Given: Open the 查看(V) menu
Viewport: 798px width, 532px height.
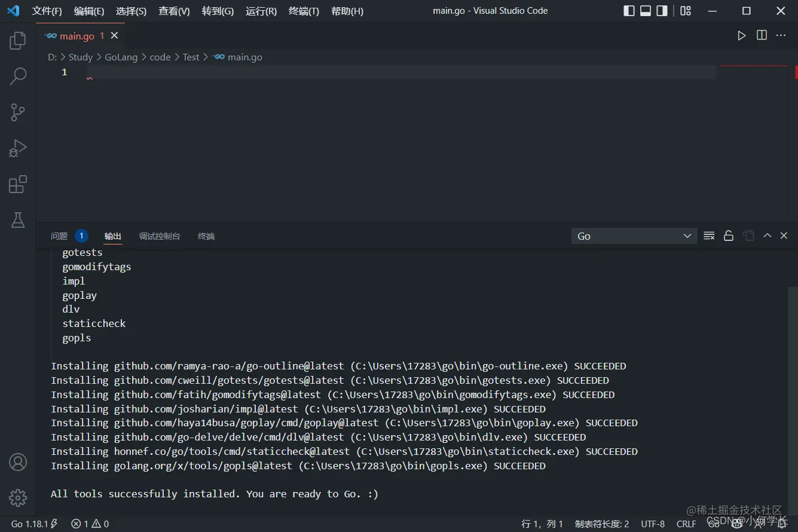Looking at the screenshot, I should coord(174,11).
